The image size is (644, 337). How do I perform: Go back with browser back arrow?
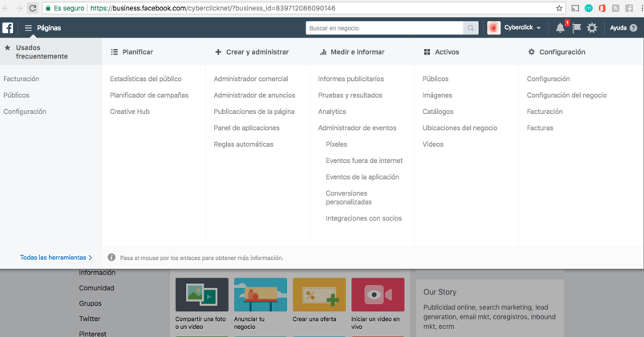pos(6,8)
